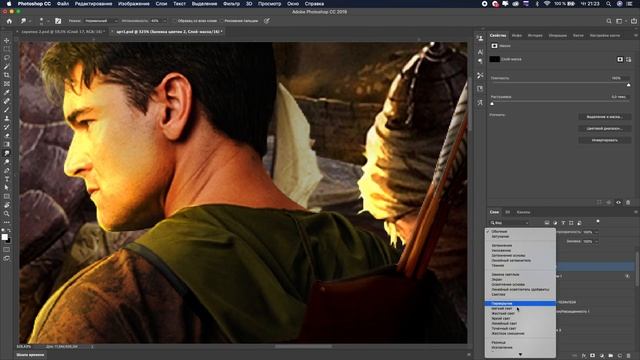Click the add vector mask icon in Properties
640x360 pixels.
click(629, 59)
